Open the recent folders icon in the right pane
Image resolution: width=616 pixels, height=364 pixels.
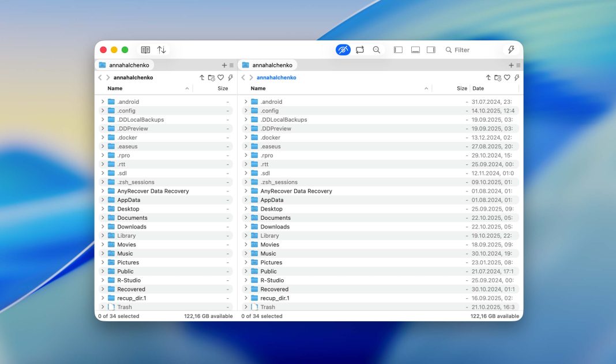(497, 77)
